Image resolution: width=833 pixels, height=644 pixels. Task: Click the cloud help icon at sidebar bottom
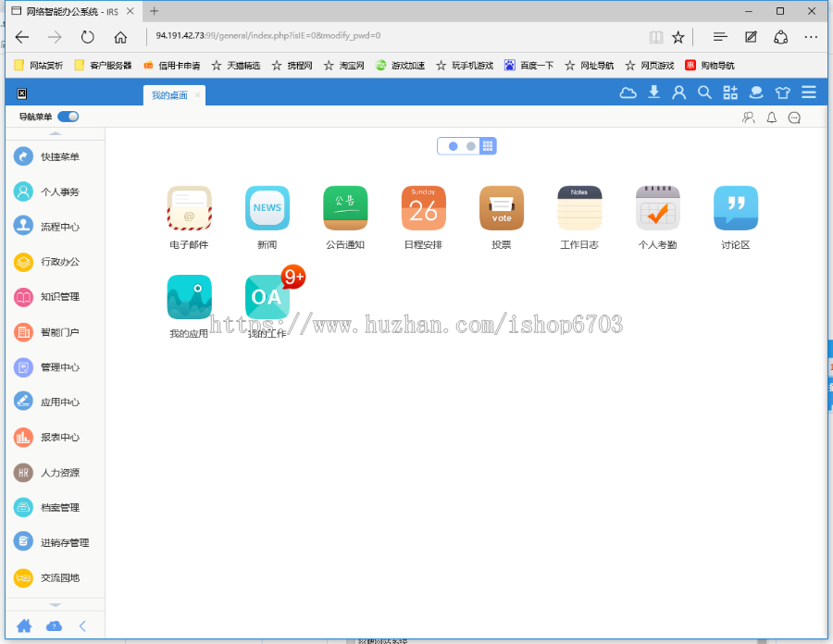point(54,626)
